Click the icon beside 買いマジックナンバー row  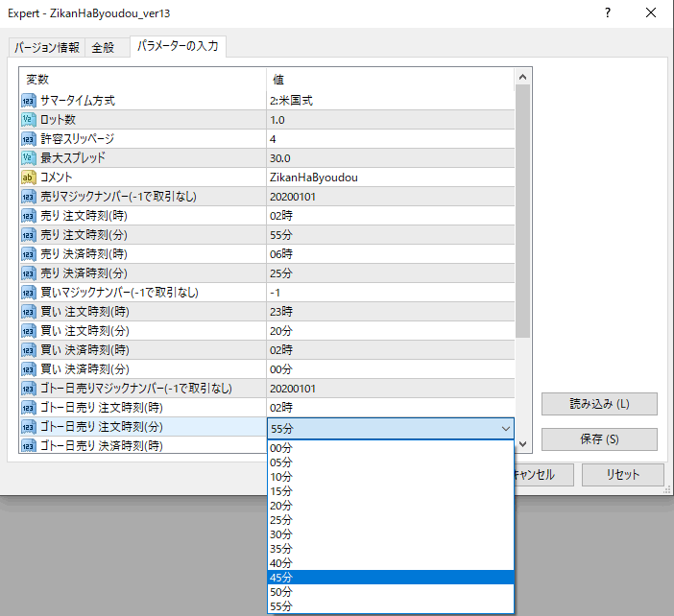(29, 293)
